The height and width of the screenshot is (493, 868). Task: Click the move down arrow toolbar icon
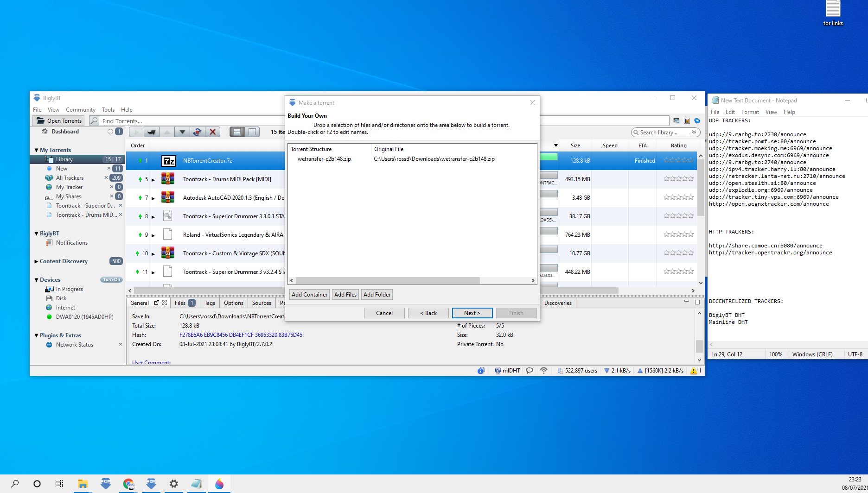[x=182, y=132]
